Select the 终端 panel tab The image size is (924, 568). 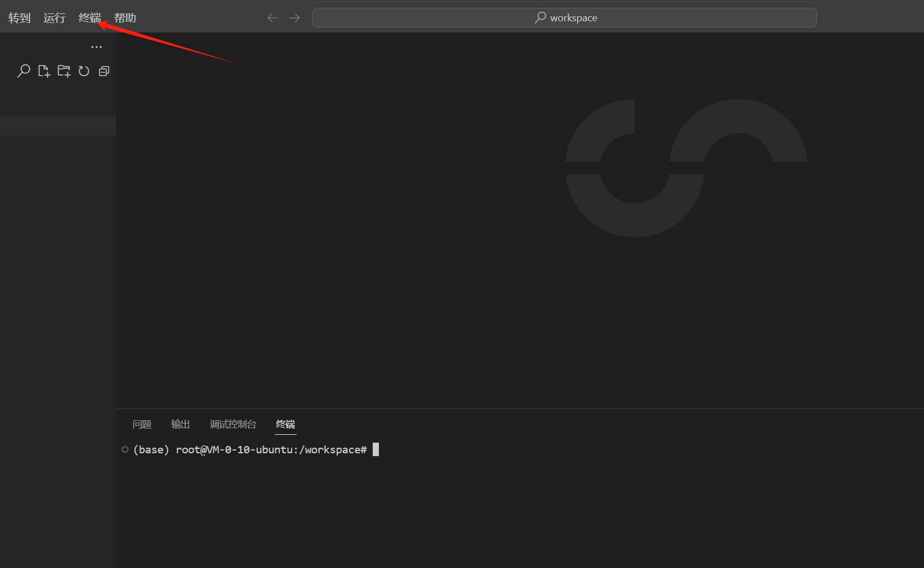point(285,424)
